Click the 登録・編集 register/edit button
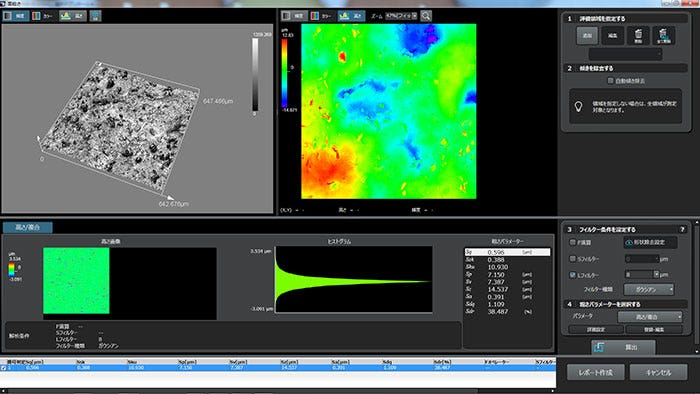Image resolution: width=700 pixels, height=394 pixels. point(654,330)
